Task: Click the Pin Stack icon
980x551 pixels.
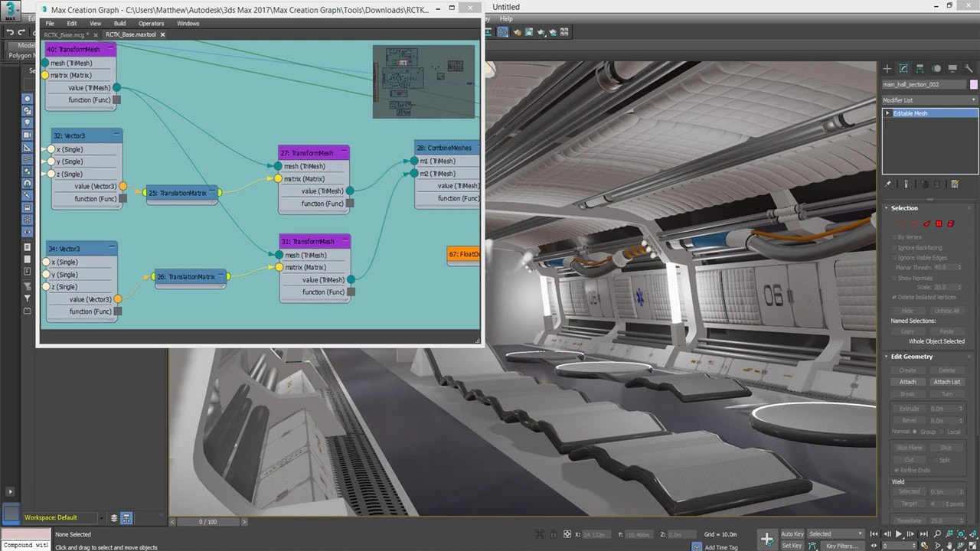Action: (x=888, y=184)
